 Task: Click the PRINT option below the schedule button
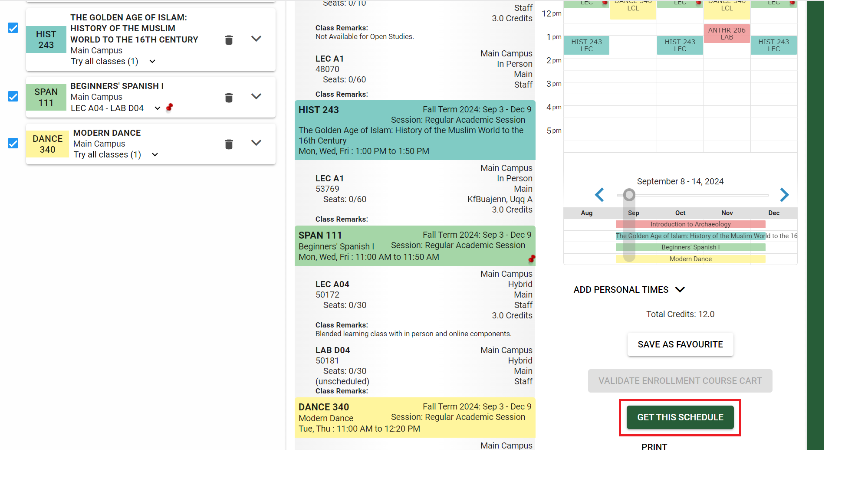[654, 447]
